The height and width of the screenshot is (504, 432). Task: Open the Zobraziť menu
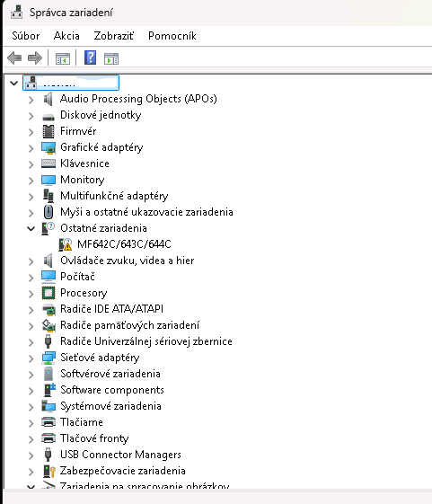114,36
